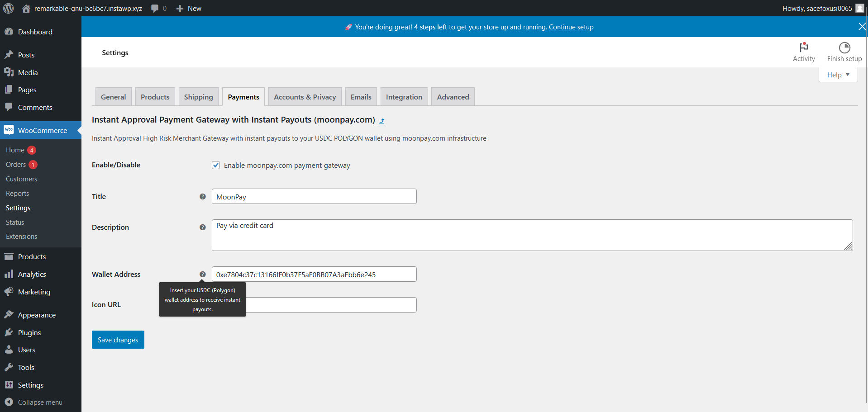Go to Customers submenu
Screen dimensions: 868x412
pyautogui.click(x=21, y=179)
